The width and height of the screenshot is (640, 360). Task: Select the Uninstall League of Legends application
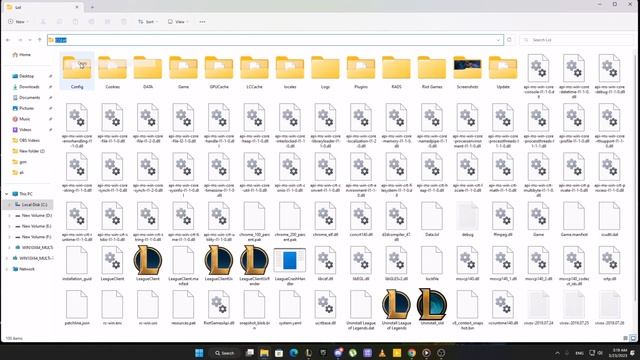[396, 309]
